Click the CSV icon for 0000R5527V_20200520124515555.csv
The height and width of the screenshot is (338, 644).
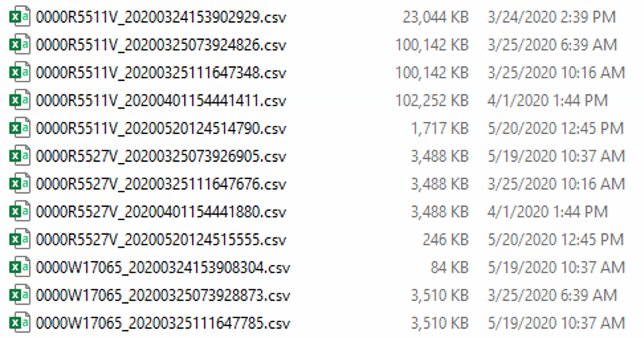[19, 239]
